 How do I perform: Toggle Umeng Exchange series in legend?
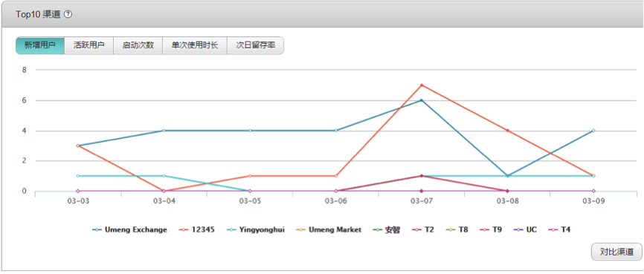130,229
